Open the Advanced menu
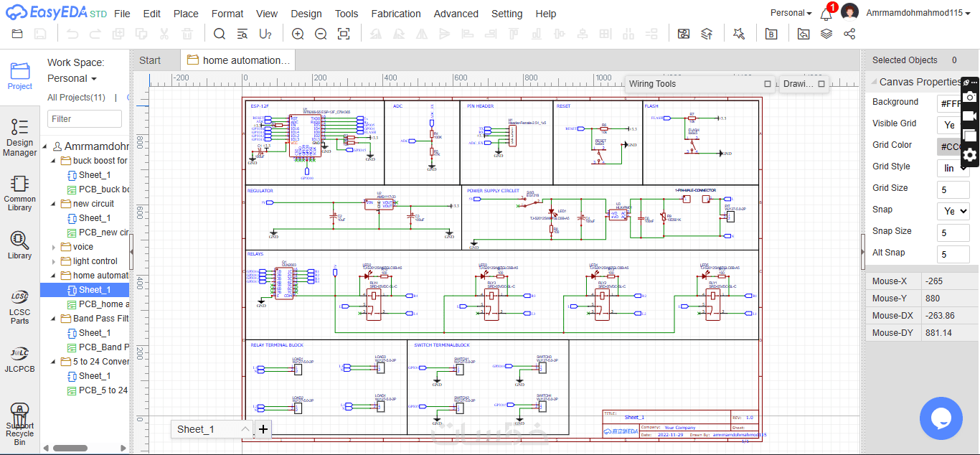 pyautogui.click(x=456, y=14)
